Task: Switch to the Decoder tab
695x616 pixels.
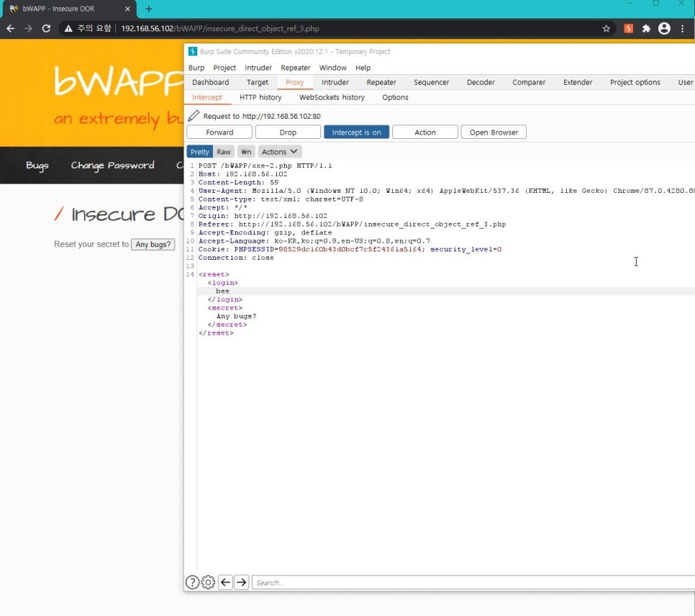Action: click(481, 82)
